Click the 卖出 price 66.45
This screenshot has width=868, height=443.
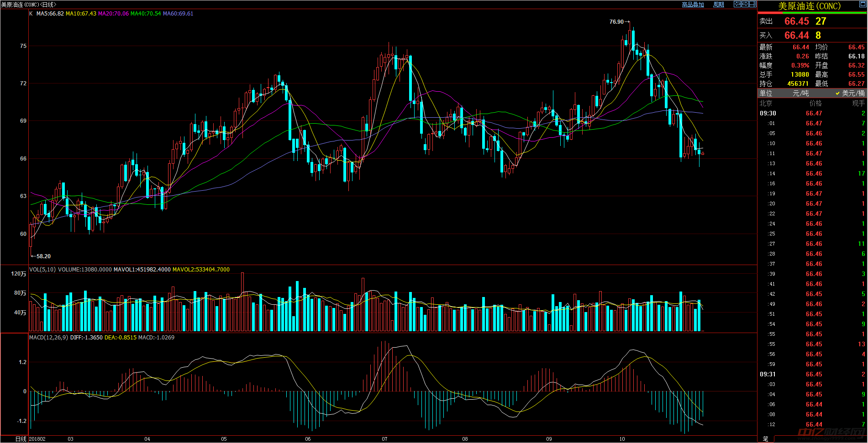(x=796, y=21)
